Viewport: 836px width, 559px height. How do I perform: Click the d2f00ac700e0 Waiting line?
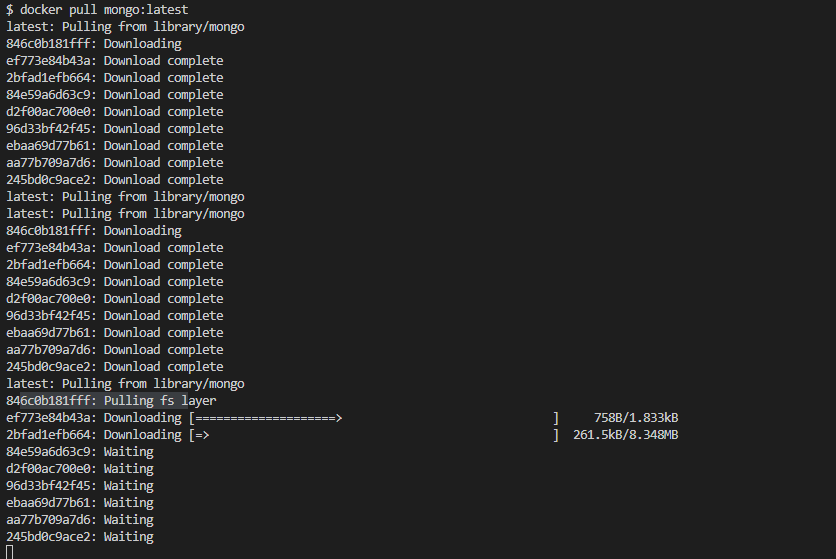click(x=80, y=469)
